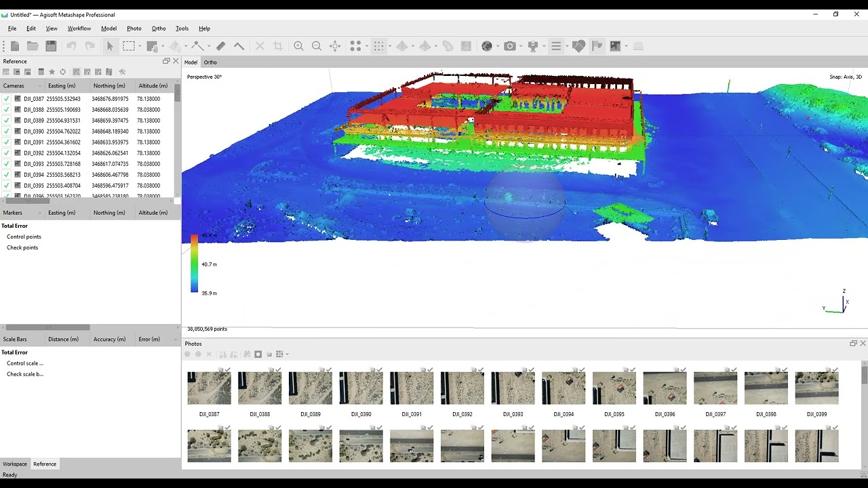This screenshot has width=868, height=488.
Task: Click the Show Basemap globe icon
Action: (486, 46)
